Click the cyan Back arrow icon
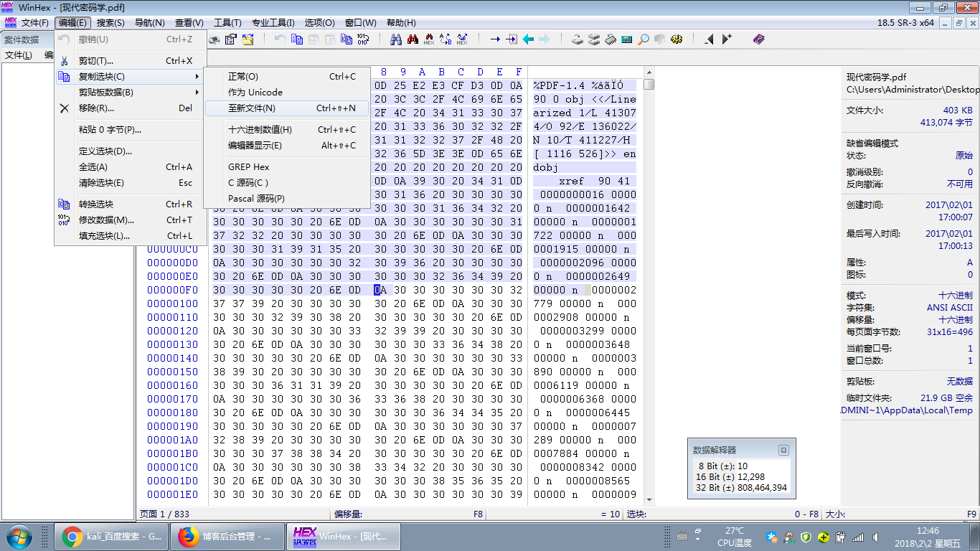 528,39
